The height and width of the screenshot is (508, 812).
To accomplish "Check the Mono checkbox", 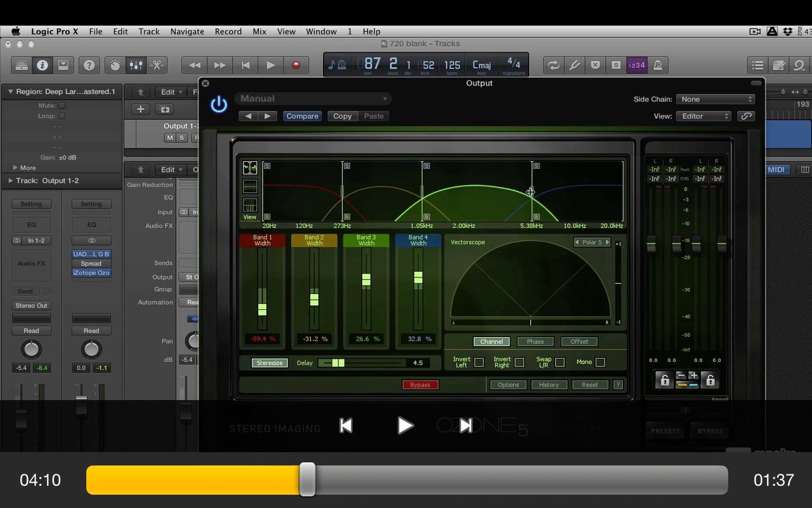I will [x=600, y=363].
